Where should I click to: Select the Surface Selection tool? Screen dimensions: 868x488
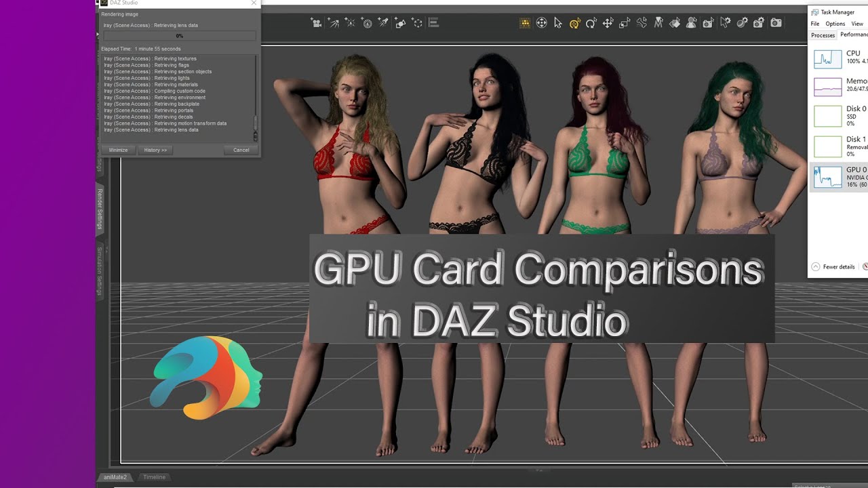[x=675, y=23]
